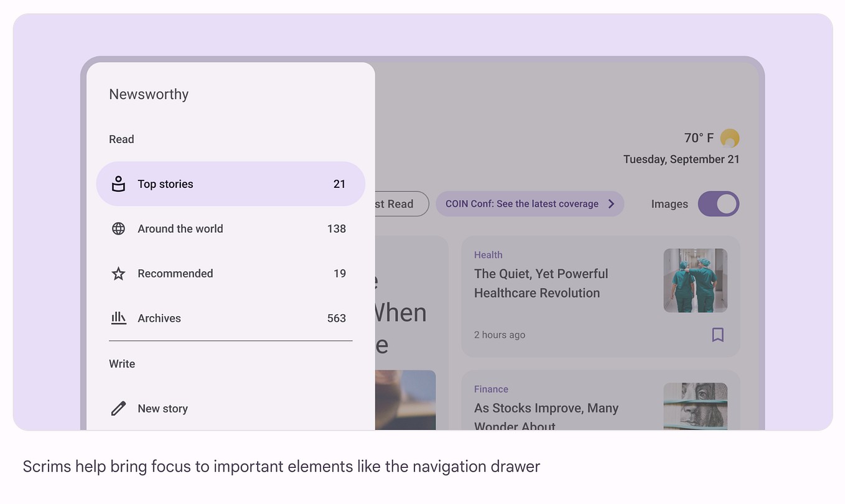The width and height of the screenshot is (845, 504).
Task: Bookmark the Healthcare Revolution article
Action: click(718, 335)
